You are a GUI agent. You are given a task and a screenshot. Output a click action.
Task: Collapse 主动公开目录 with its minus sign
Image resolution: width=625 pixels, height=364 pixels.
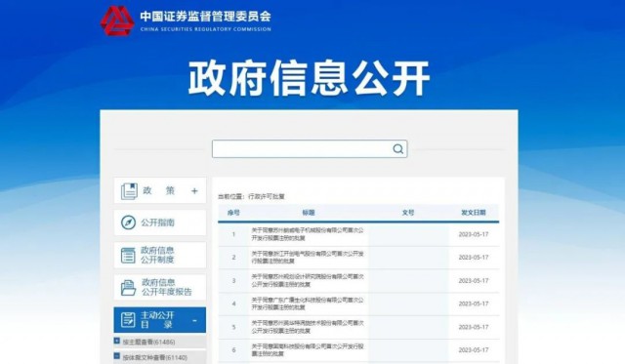(x=194, y=320)
